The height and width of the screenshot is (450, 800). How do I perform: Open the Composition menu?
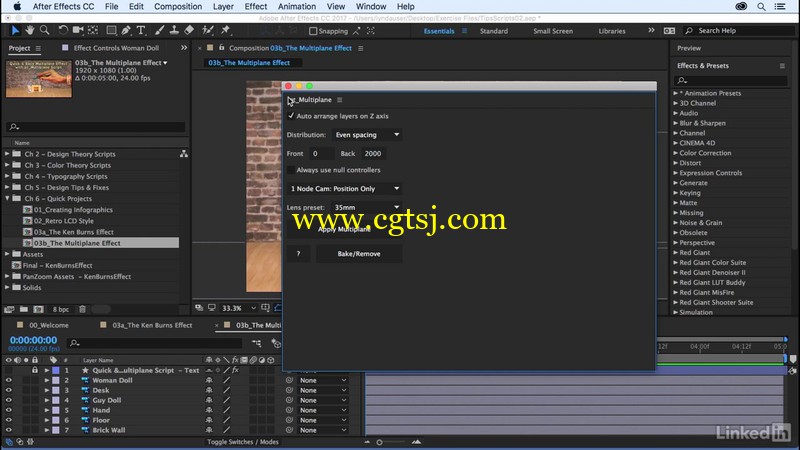pyautogui.click(x=178, y=7)
